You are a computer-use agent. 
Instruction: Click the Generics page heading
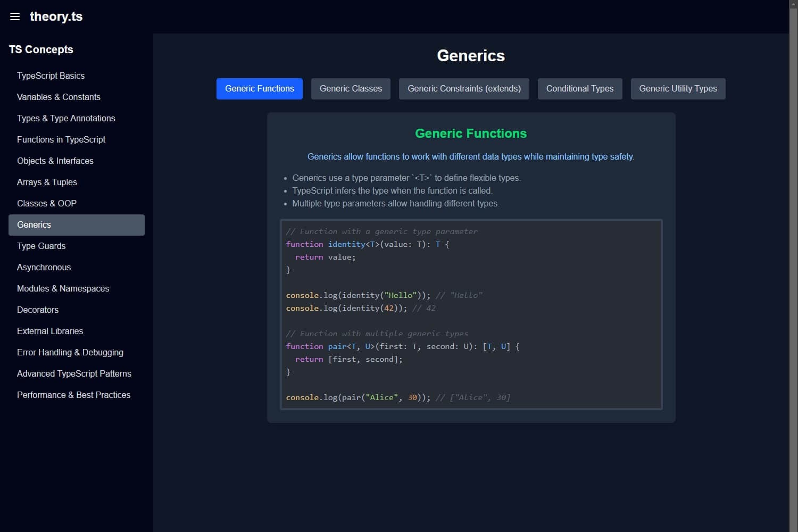coord(471,56)
